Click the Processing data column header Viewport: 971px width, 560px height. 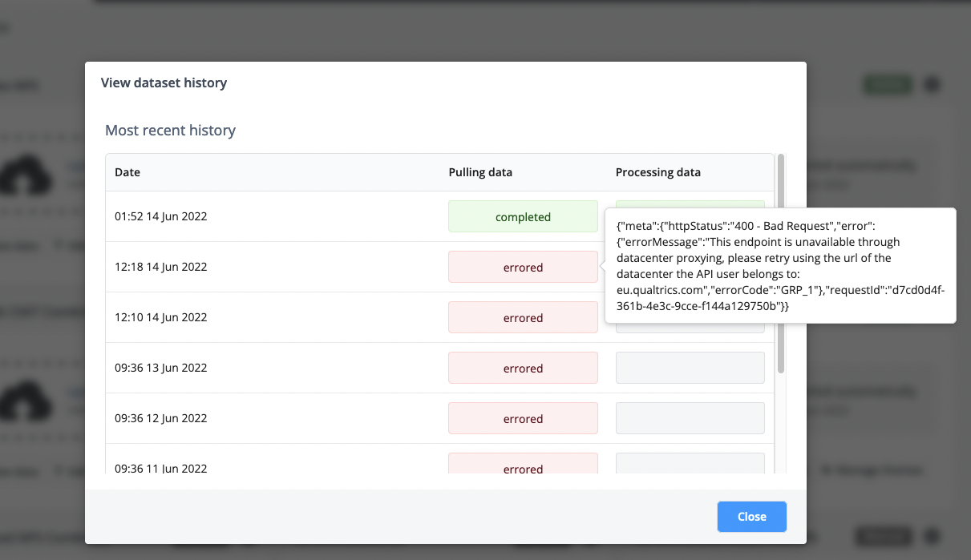click(x=657, y=172)
